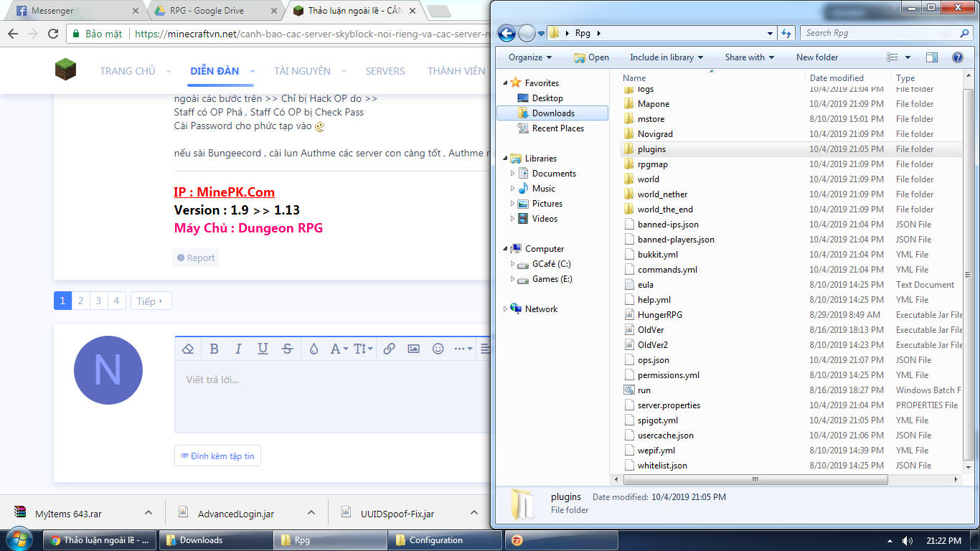Show the preview pane in Explorer
The image size is (980, 551).
point(931,57)
